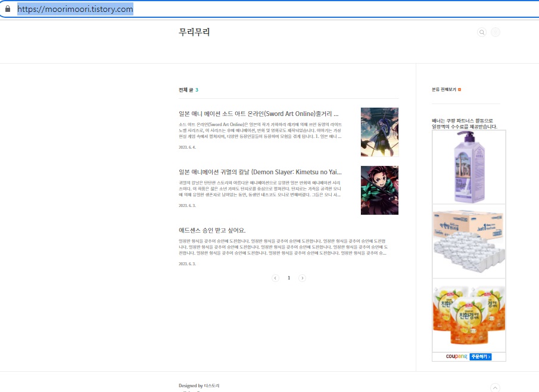
Task: Click the 2023. 6. 3. date under Demon Slayer
Action: (x=187, y=206)
